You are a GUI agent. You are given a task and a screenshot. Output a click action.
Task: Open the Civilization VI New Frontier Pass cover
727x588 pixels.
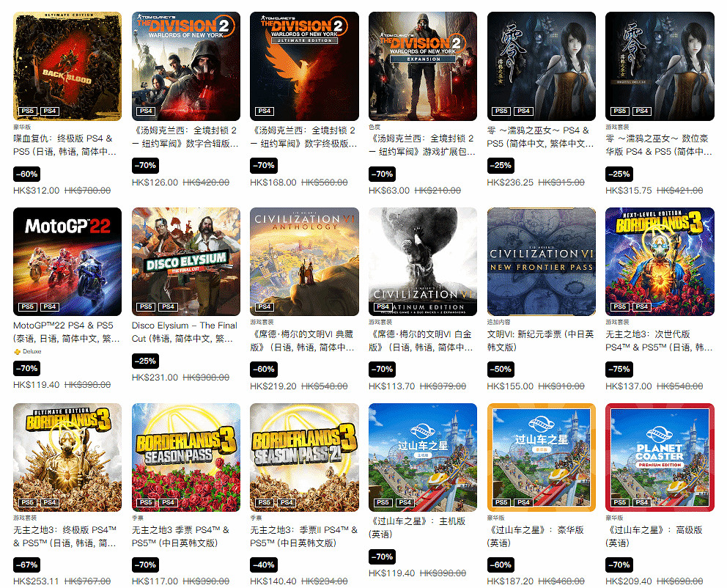click(x=541, y=262)
